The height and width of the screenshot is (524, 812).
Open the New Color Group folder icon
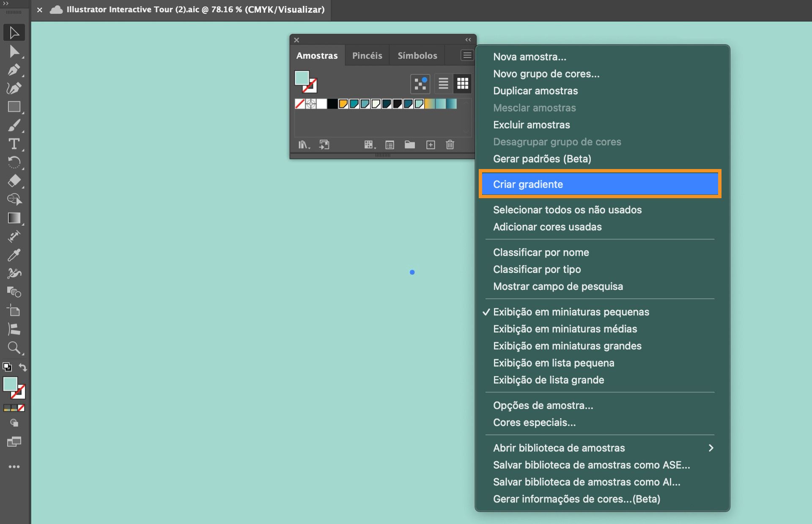409,145
